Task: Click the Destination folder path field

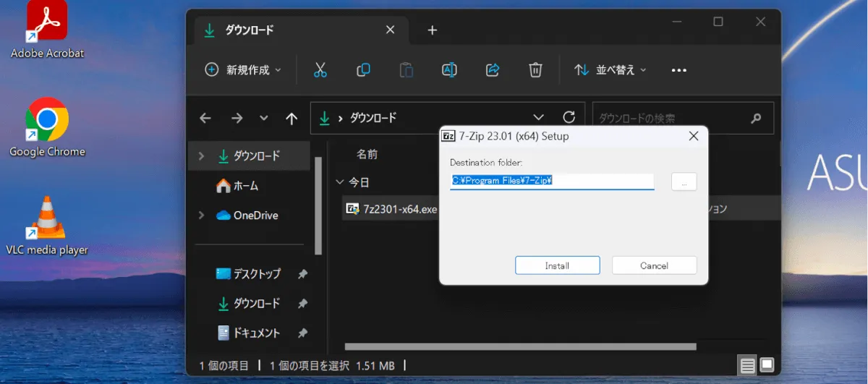Action: tap(551, 181)
